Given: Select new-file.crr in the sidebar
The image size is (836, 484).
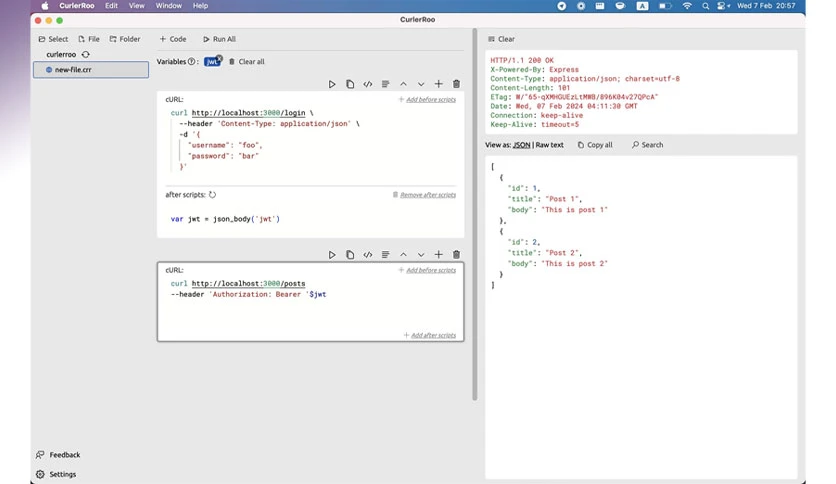Looking at the screenshot, I should [x=91, y=70].
